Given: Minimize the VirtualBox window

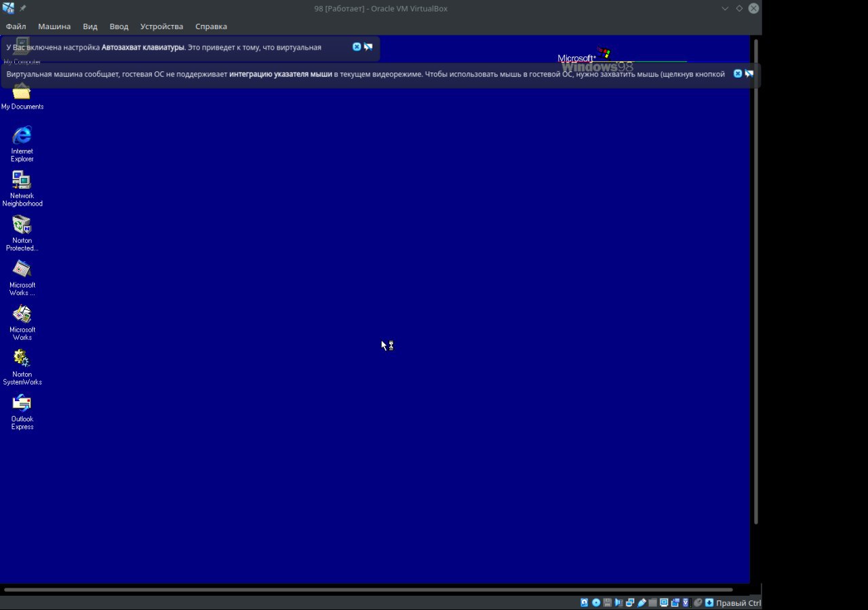Looking at the screenshot, I should (x=725, y=8).
